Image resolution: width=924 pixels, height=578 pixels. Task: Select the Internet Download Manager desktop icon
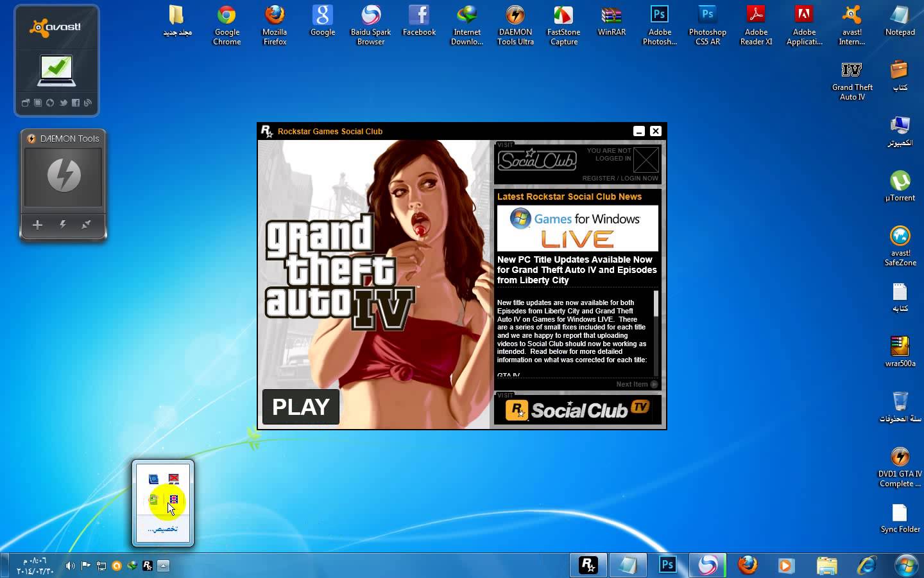click(467, 26)
